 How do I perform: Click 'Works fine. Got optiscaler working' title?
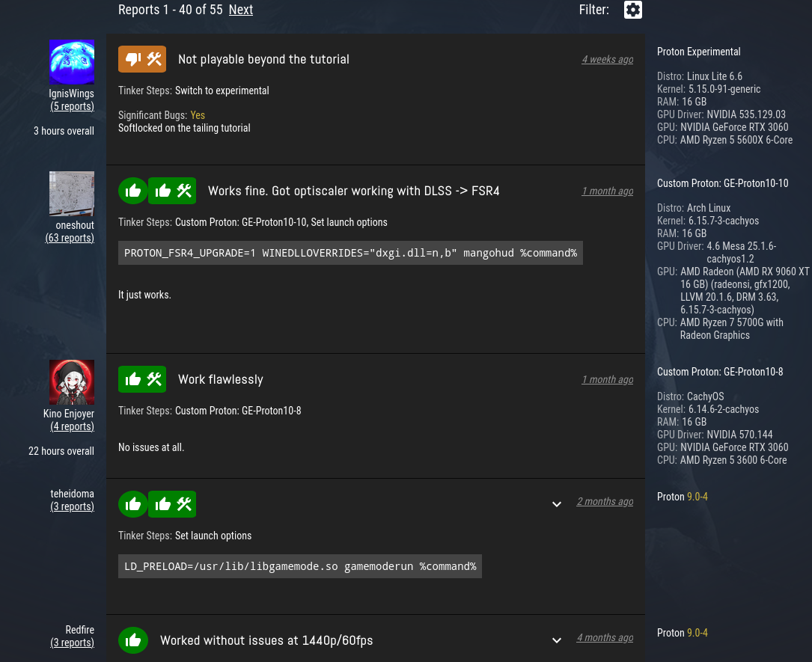(x=354, y=191)
